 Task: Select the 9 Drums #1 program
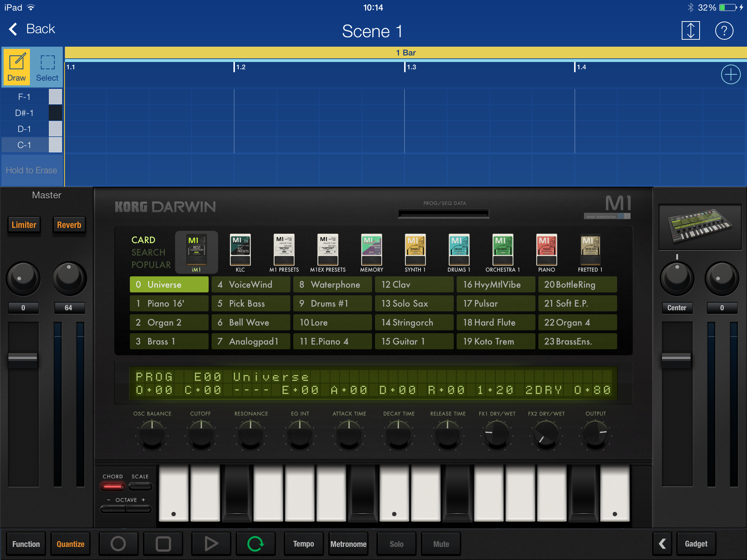(333, 303)
